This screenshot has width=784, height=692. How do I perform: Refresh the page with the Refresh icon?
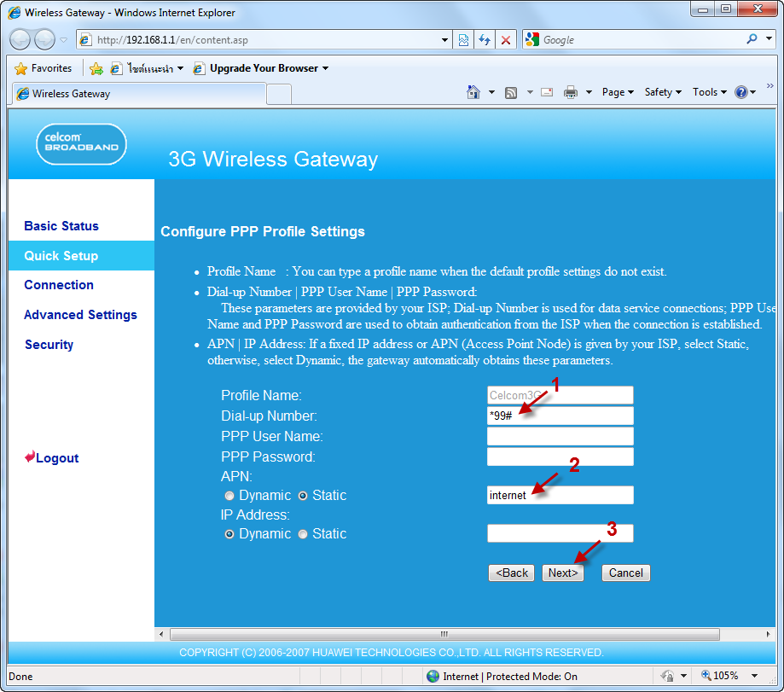click(485, 40)
